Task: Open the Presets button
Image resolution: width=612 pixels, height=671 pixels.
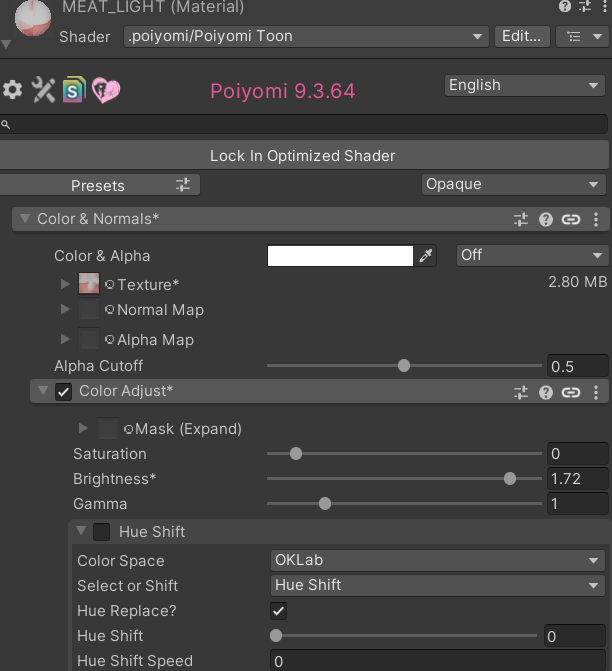Action: coord(100,185)
